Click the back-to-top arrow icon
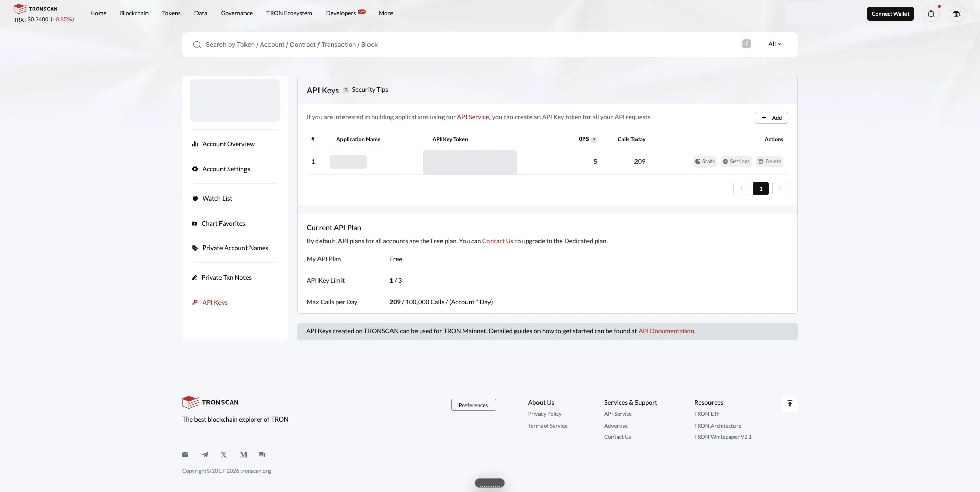Screen dimensions: 980x492 tap(790, 404)
